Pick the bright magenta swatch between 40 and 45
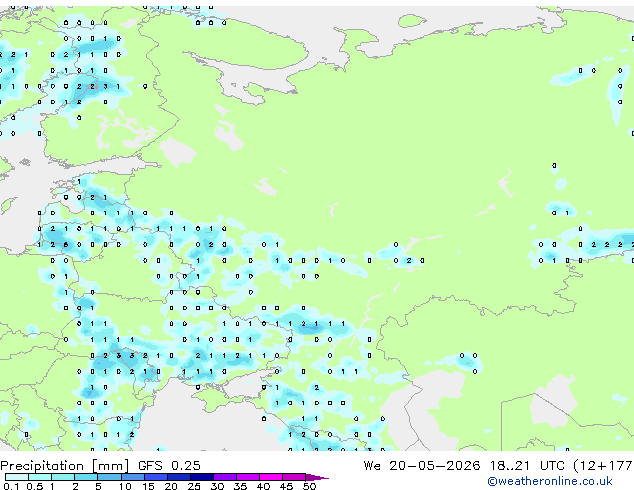The height and width of the screenshot is (490, 634). click(x=271, y=477)
